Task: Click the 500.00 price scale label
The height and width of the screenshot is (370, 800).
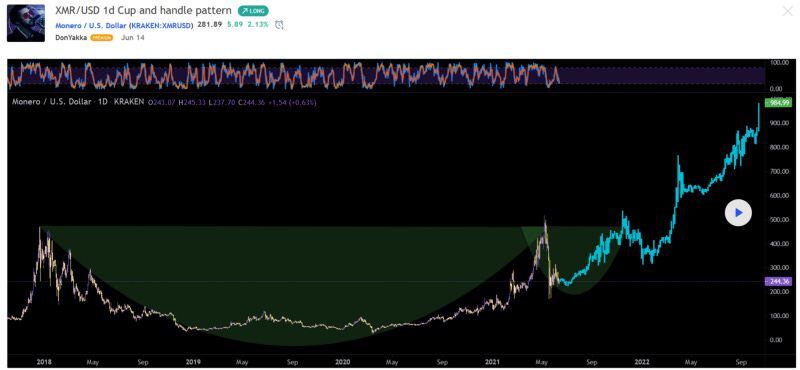Action: point(780,219)
